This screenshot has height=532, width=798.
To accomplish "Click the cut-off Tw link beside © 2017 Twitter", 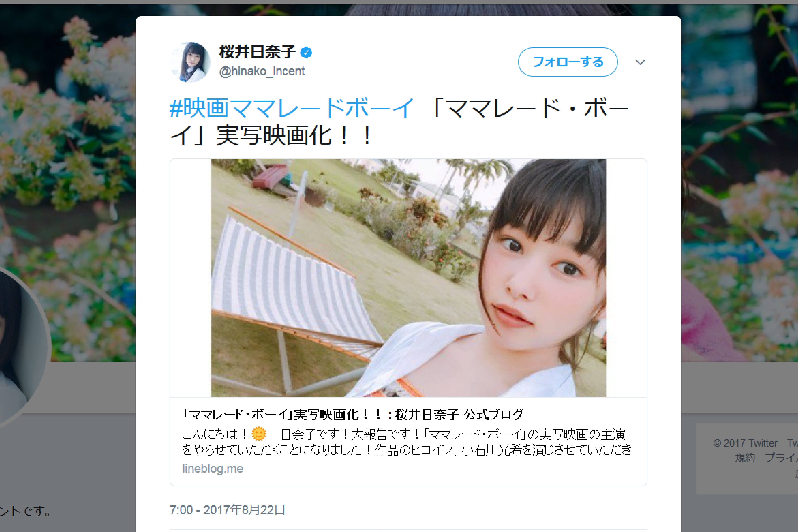I will [x=793, y=443].
